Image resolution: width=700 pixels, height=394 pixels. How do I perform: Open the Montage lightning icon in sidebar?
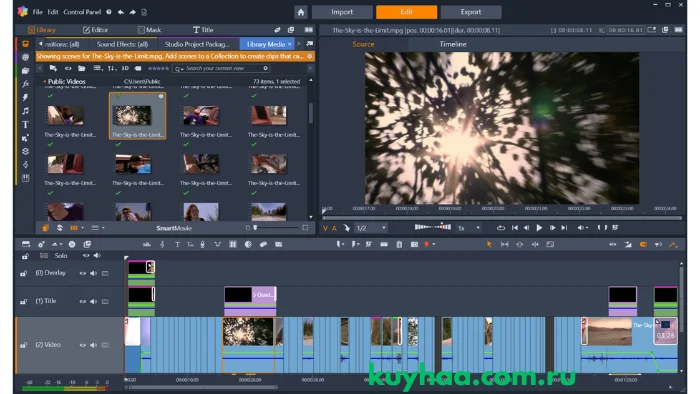25,97
